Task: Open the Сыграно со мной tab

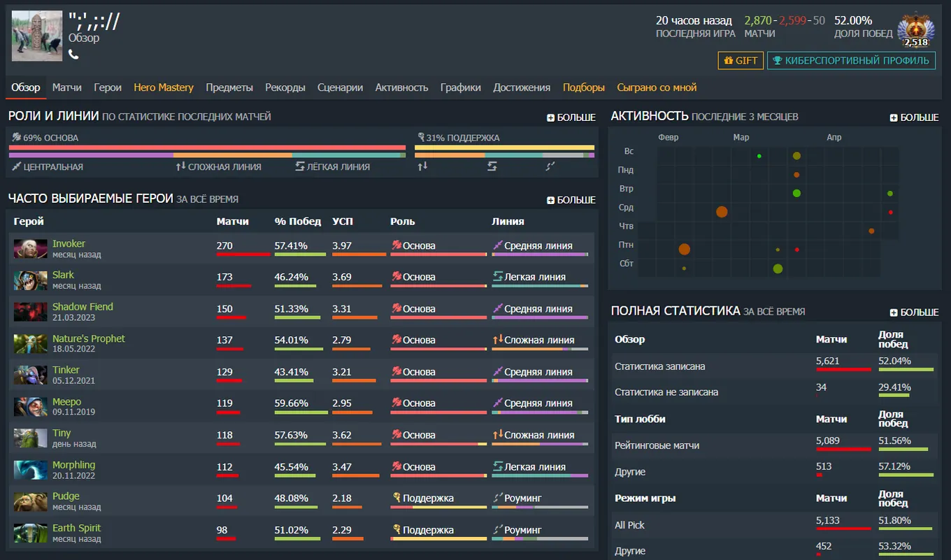Action: pyautogui.click(x=657, y=87)
